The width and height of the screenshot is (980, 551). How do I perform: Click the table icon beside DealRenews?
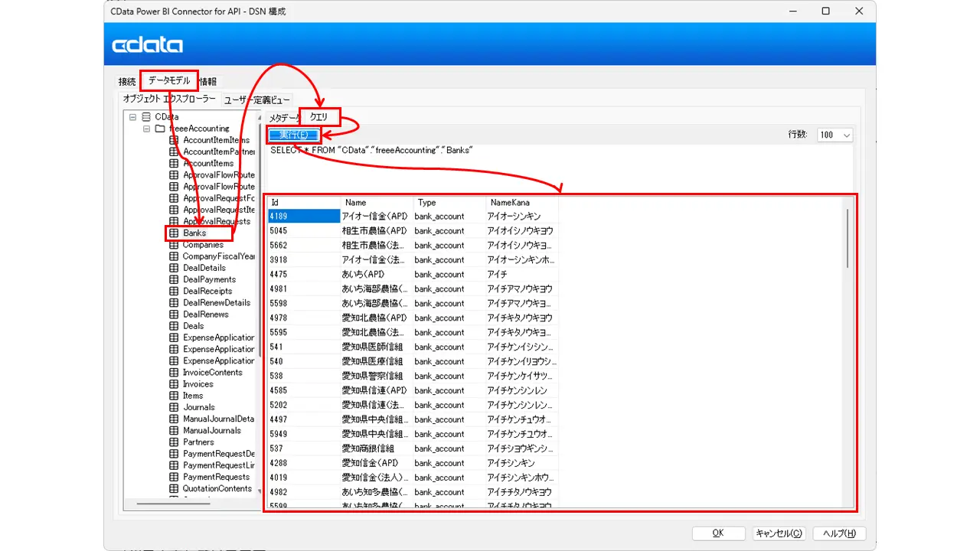tap(174, 314)
